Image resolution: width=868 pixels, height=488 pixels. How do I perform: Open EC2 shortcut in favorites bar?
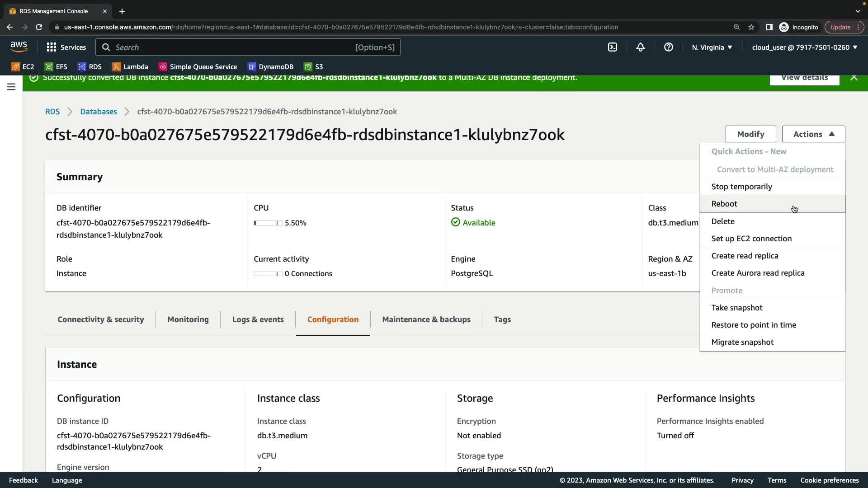(x=23, y=67)
